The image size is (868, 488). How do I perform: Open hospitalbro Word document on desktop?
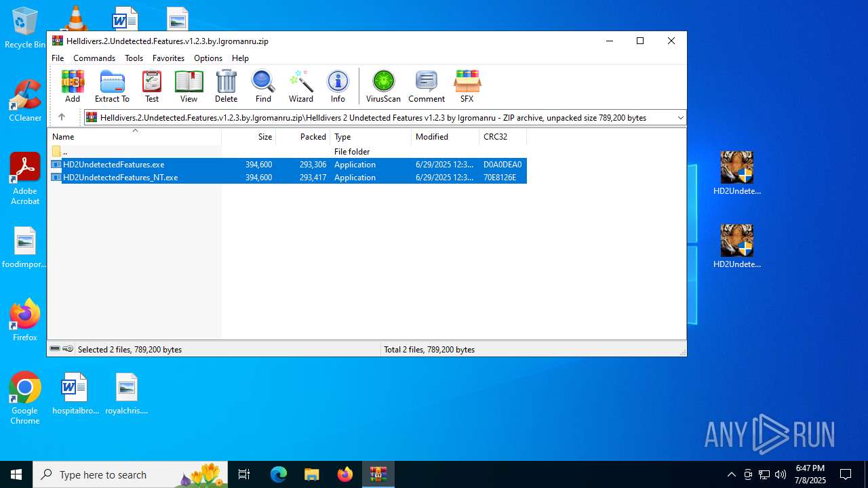[x=75, y=394]
